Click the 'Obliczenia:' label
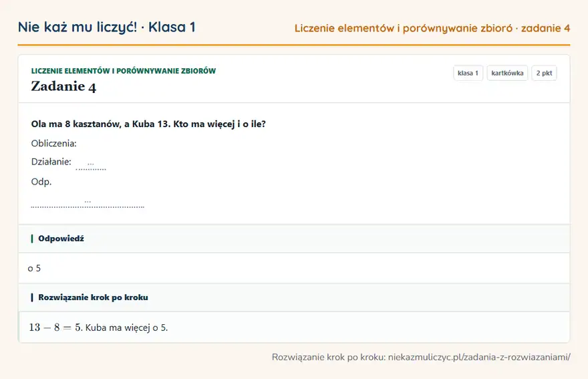Viewport: 588px width, 379px height. [x=53, y=143]
